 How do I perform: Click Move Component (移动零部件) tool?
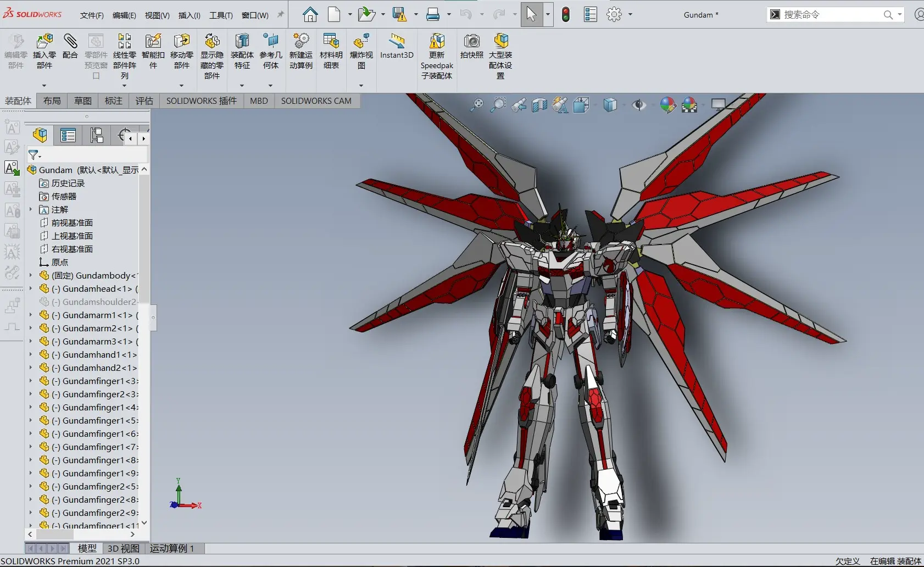(182, 51)
